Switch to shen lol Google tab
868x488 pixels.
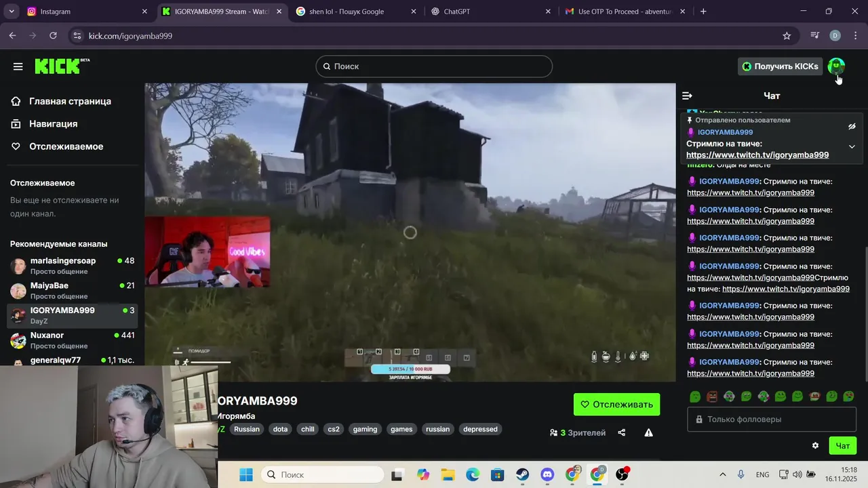[x=356, y=12]
